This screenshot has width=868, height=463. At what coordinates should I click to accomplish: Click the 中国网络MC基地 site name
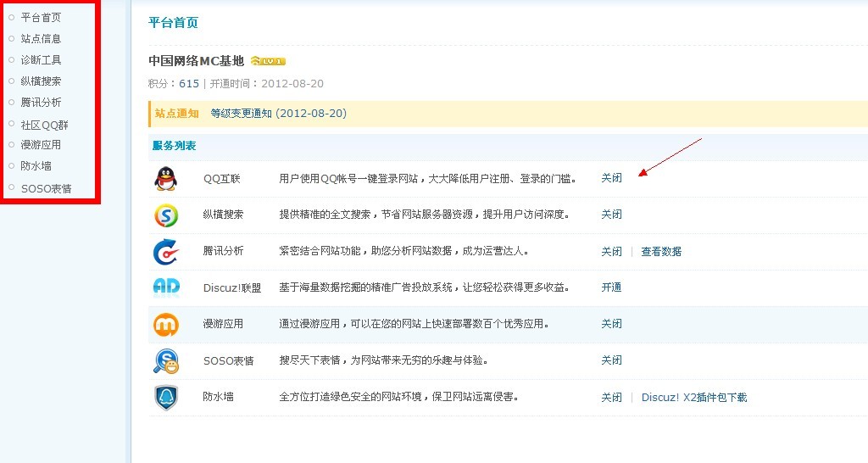point(196,61)
